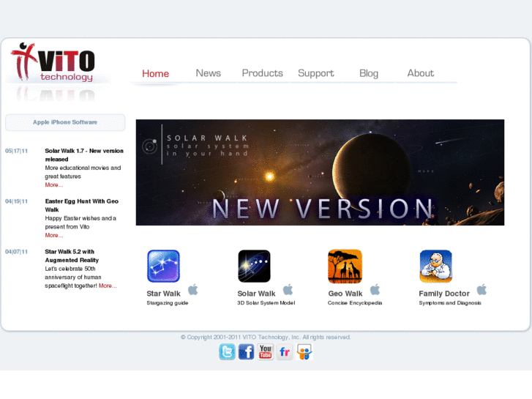Open the Twitter social icon
The image size is (532, 399).
(x=227, y=352)
